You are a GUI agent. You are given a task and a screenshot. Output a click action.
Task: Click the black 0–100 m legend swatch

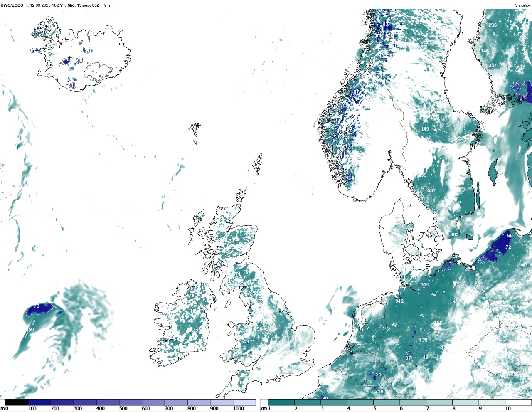(17, 402)
